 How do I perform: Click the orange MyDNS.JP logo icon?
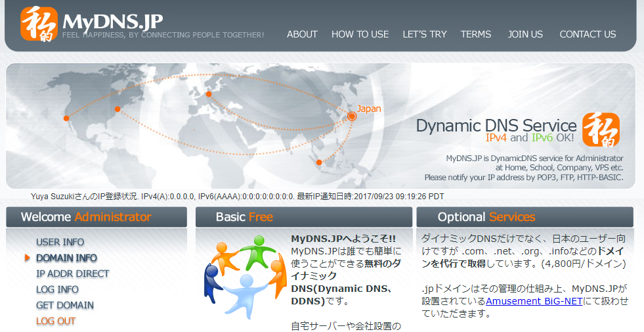(x=39, y=24)
